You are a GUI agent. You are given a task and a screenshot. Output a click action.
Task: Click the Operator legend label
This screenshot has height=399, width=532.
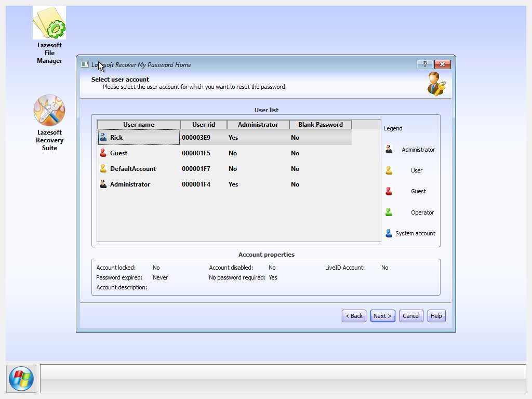tap(422, 212)
